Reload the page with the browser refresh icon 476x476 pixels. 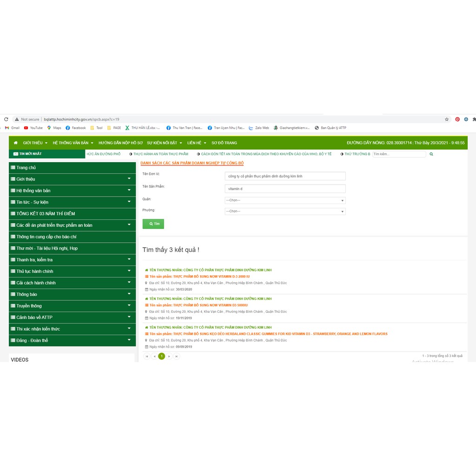pyautogui.click(x=6, y=119)
